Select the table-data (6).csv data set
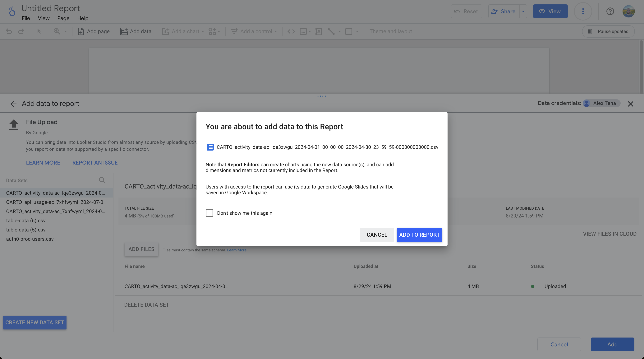 tap(26, 221)
